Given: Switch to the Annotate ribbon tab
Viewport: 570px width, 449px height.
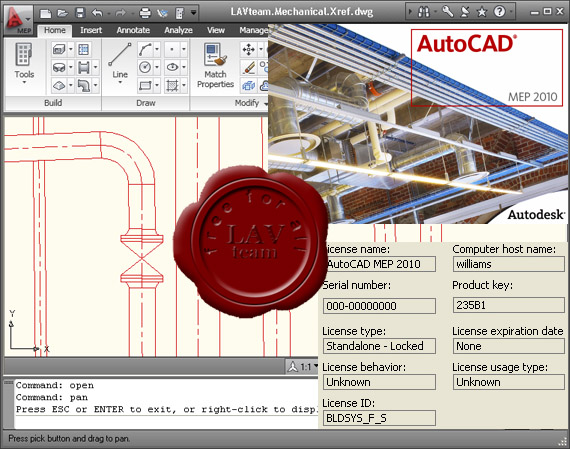Looking at the screenshot, I should tap(133, 30).
